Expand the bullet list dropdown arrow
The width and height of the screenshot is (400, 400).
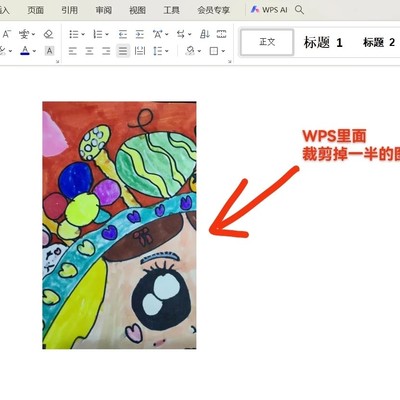click(x=83, y=34)
